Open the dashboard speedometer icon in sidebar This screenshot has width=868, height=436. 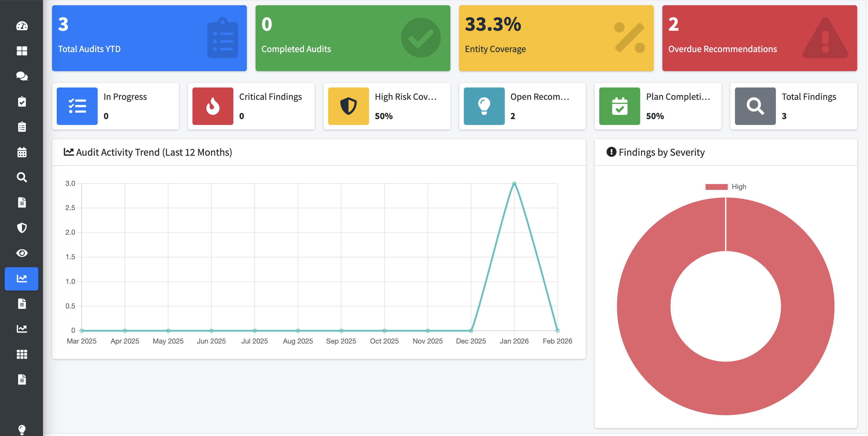click(x=22, y=26)
